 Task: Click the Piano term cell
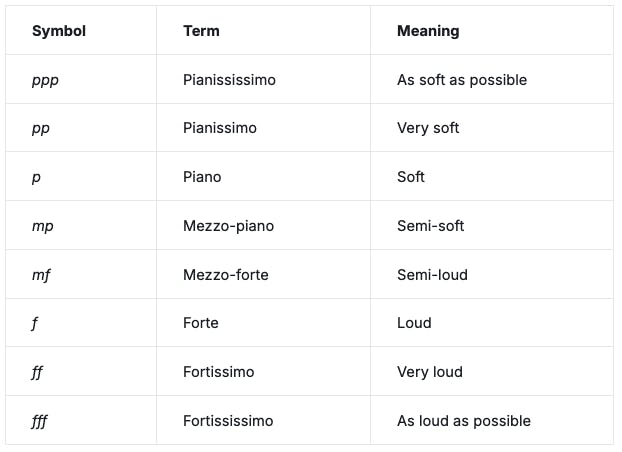pos(202,177)
